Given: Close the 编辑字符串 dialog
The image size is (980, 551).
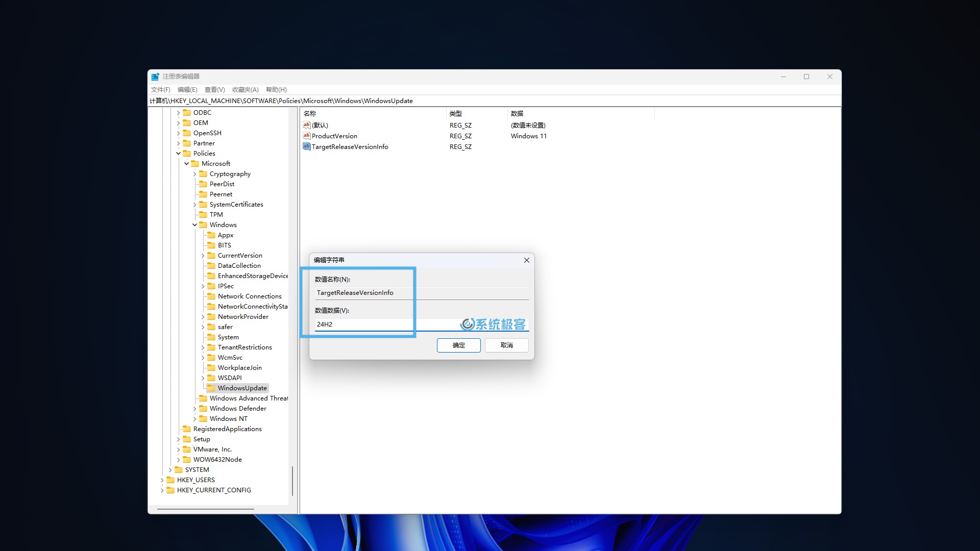Looking at the screenshot, I should pyautogui.click(x=526, y=260).
